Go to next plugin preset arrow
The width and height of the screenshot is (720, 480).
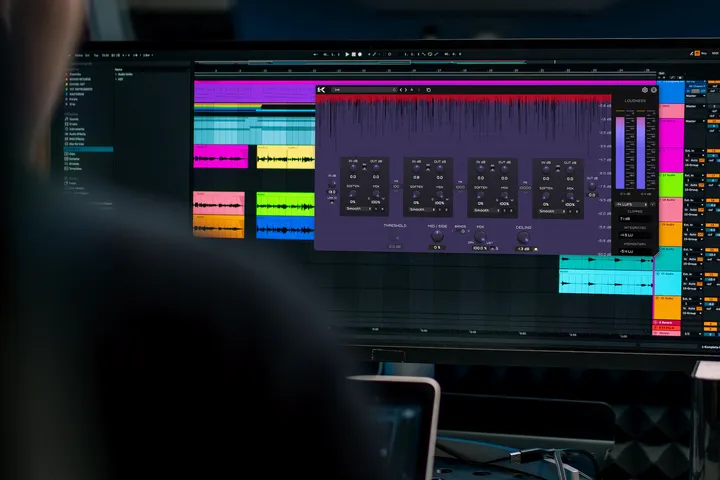tap(405, 90)
